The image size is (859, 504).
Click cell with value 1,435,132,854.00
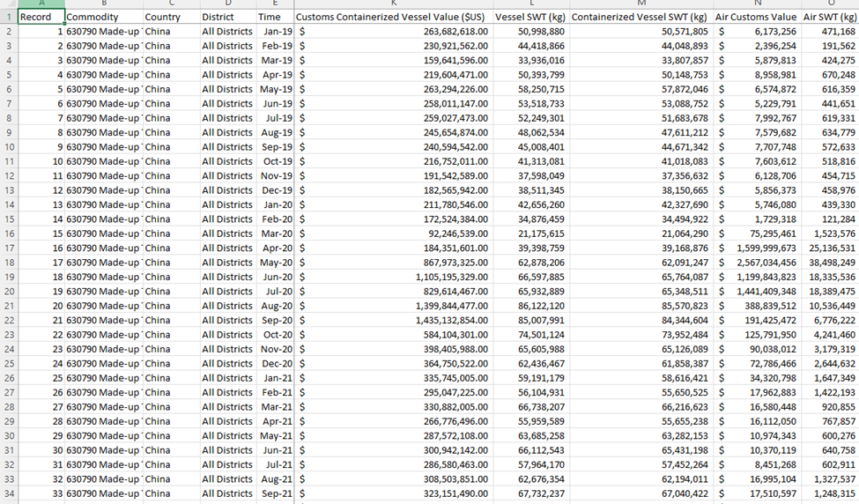coord(393,321)
